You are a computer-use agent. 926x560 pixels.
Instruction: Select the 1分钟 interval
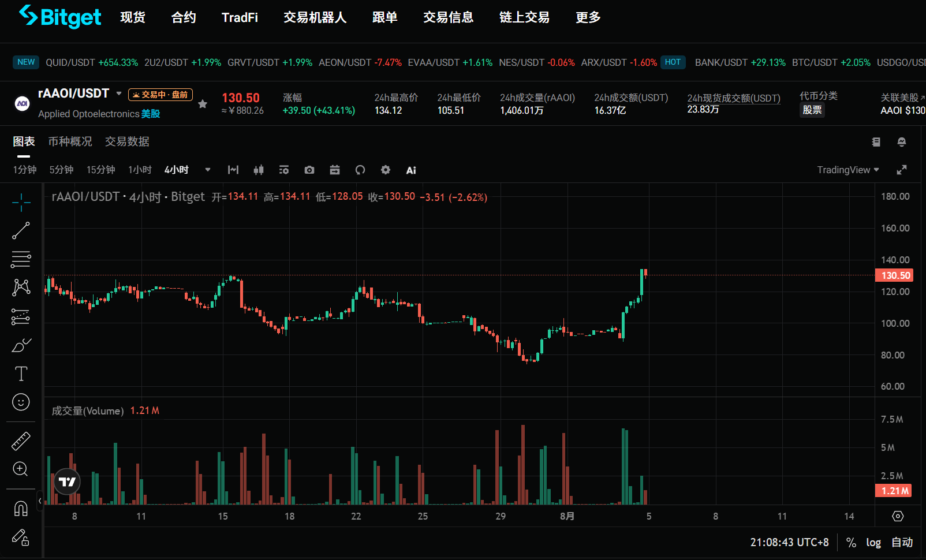tap(25, 170)
